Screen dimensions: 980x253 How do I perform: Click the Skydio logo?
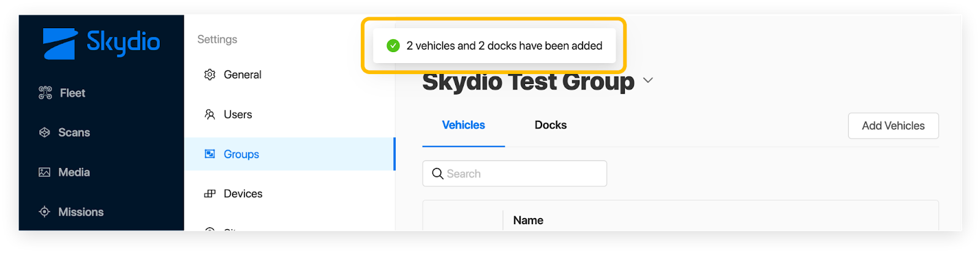pos(101,43)
